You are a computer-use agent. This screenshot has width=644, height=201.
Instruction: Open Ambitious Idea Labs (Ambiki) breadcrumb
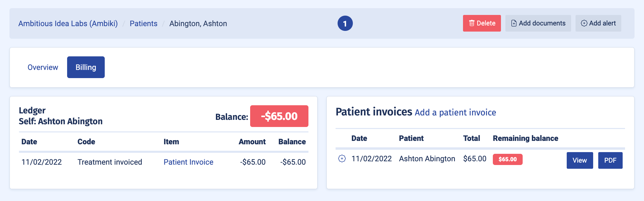[68, 23]
